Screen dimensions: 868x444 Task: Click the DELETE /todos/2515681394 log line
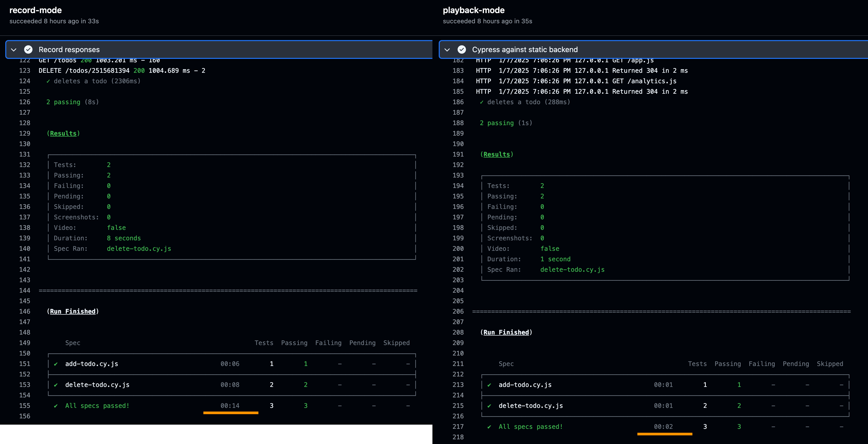click(122, 71)
